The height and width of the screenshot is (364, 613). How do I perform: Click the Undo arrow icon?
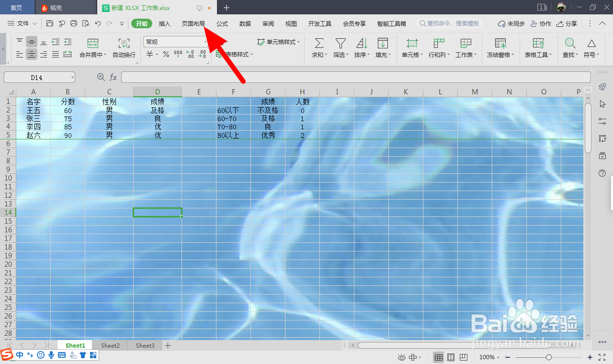click(98, 23)
